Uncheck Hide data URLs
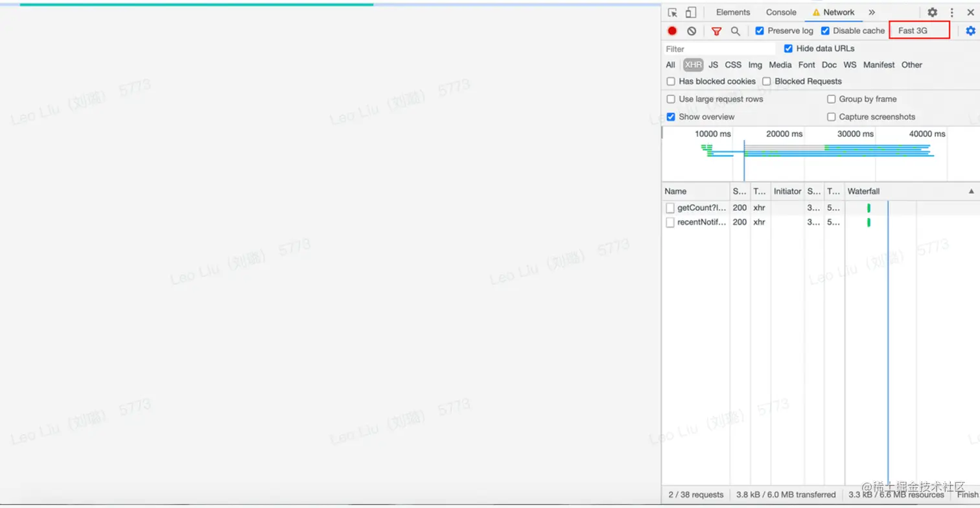The width and height of the screenshot is (980, 508). pyautogui.click(x=788, y=49)
